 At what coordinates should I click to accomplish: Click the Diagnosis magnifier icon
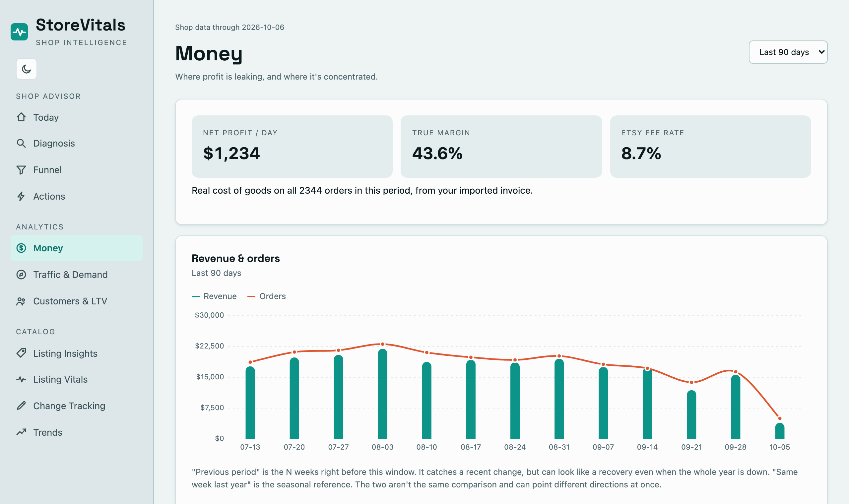(x=21, y=143)
